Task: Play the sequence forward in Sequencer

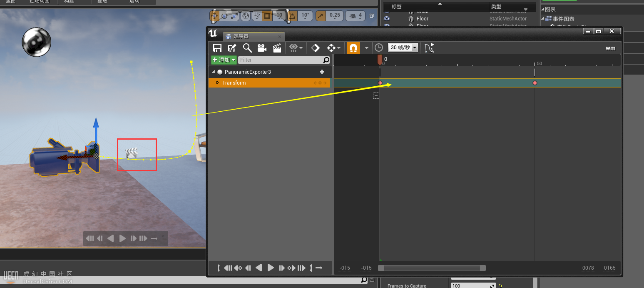Action: pos(271,268)
